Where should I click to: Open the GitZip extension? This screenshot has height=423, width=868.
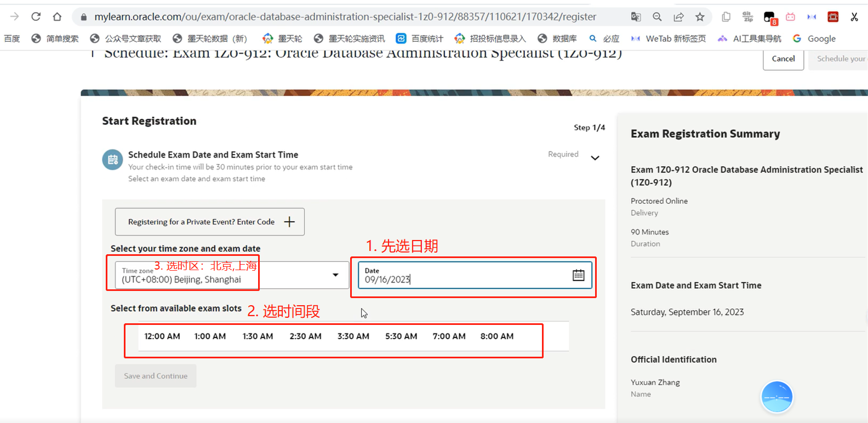tap(747, 17)
